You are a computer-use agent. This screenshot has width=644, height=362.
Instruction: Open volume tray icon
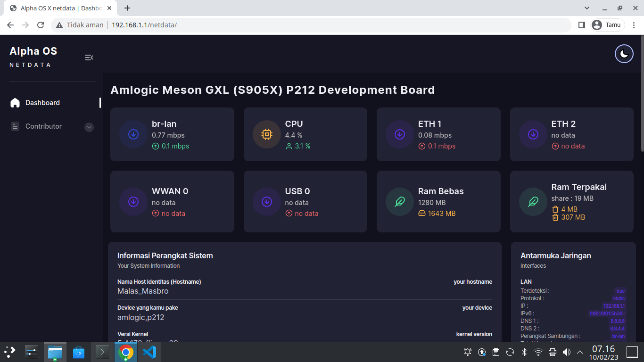click(x=566, y=352)
